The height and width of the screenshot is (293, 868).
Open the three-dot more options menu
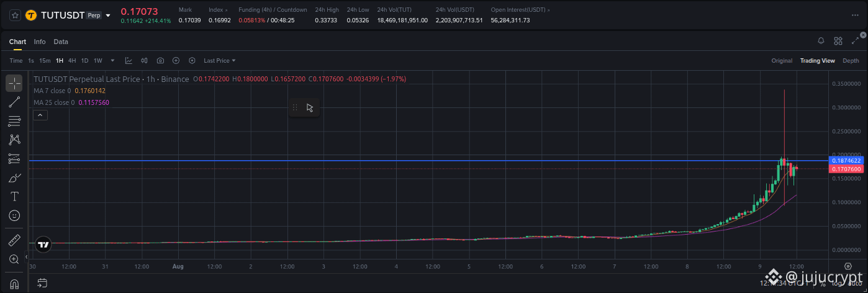[x=855, y=16]
